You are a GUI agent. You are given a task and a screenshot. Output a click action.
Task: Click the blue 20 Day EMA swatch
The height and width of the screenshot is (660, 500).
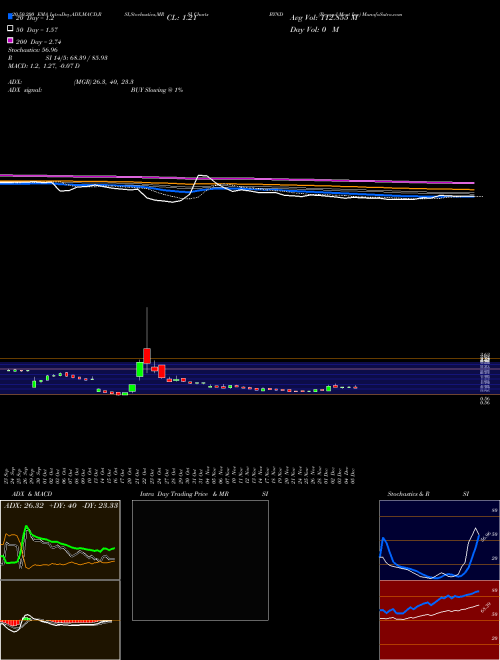click(10, 17)
